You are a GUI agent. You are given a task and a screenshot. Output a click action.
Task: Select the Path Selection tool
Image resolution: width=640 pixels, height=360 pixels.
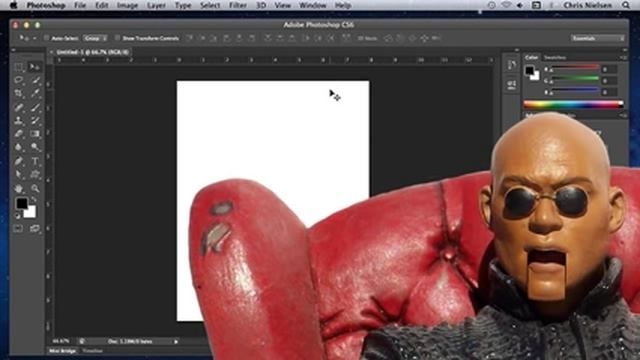19,175
